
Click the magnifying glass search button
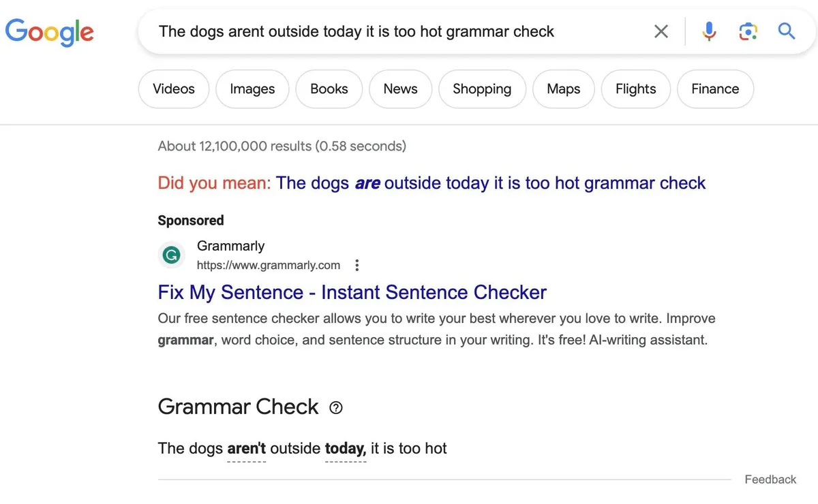(787, 31)
